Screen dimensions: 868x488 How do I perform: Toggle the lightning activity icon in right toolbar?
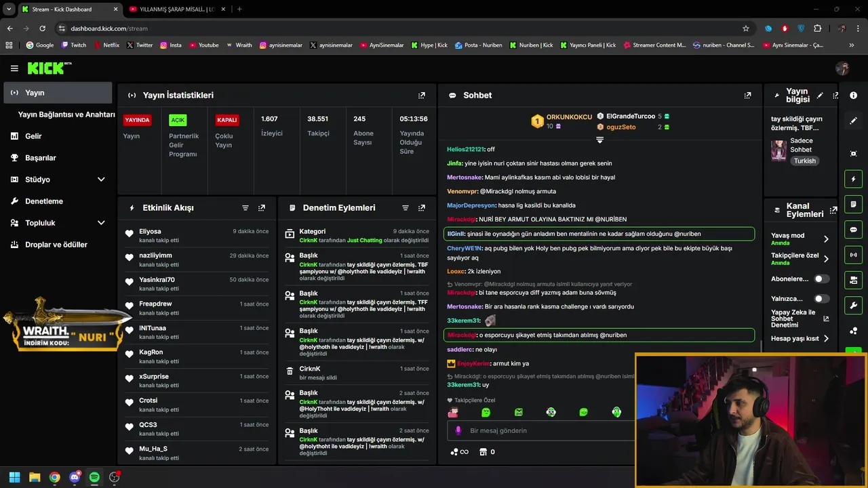tap(854, 179)
